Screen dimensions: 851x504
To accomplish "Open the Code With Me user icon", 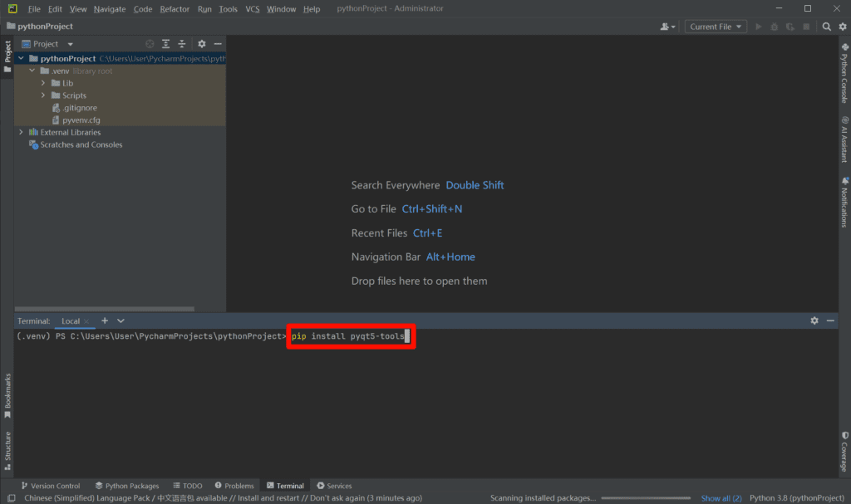I will (x=667, y=27).
